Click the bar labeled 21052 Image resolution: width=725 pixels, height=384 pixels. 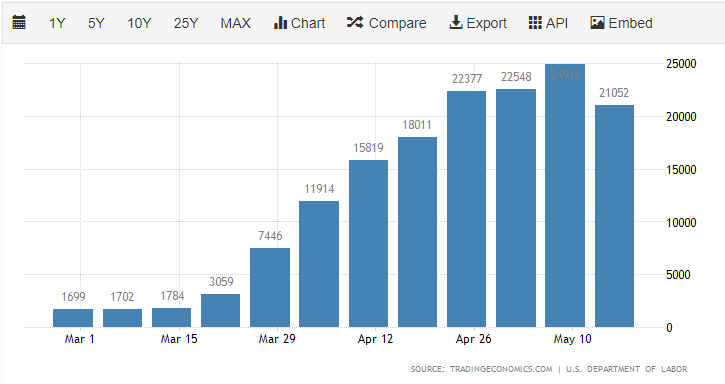[614, 216]
